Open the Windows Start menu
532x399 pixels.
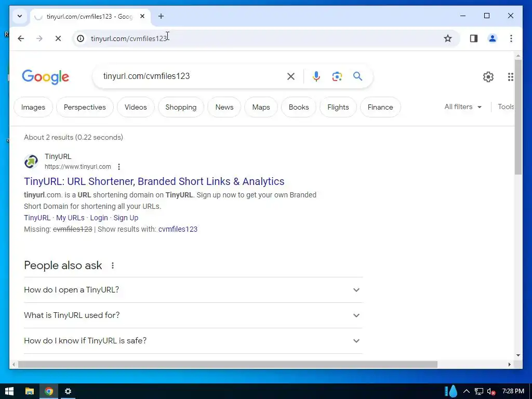(x=9, y=392)
